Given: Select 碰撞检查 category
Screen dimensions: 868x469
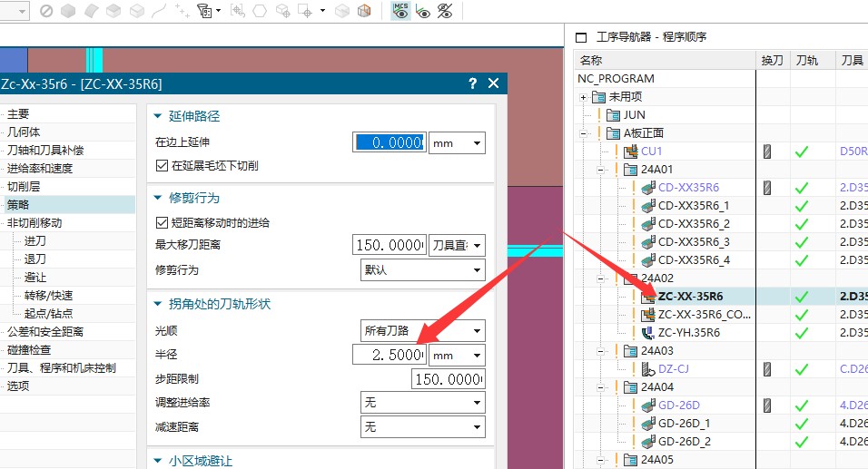Looking at the screenshot, I should pos(29,350).
